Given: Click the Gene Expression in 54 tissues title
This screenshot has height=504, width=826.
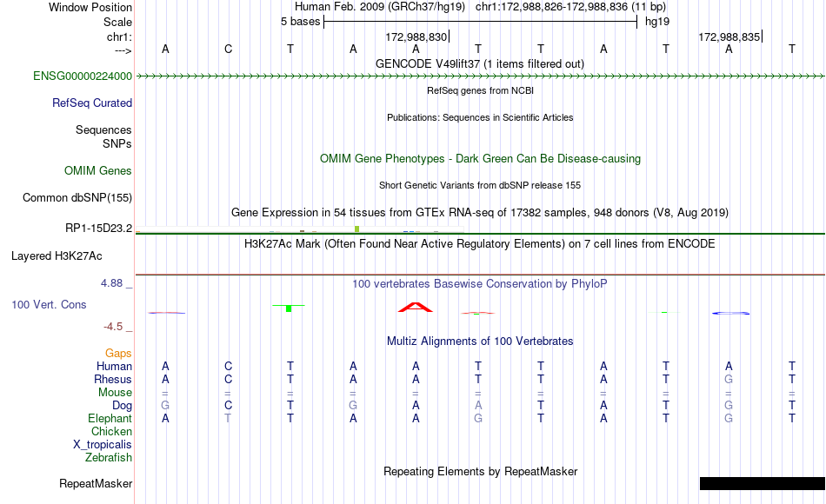Looking at the screenshot, I should (480, 213).
